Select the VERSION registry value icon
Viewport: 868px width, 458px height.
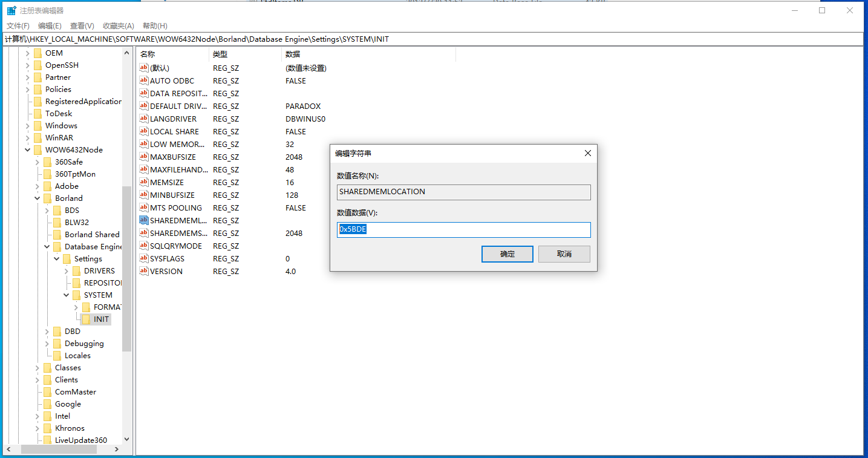(x=144, y=271)
